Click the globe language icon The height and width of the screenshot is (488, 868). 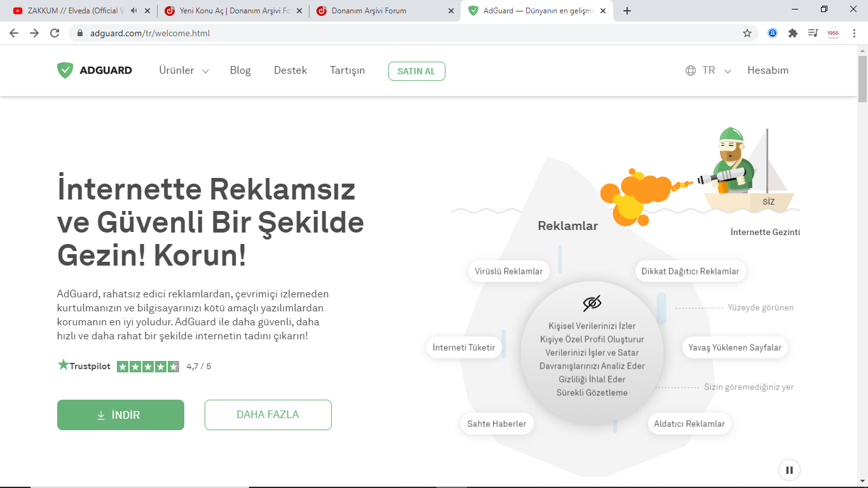pos(691,71)
